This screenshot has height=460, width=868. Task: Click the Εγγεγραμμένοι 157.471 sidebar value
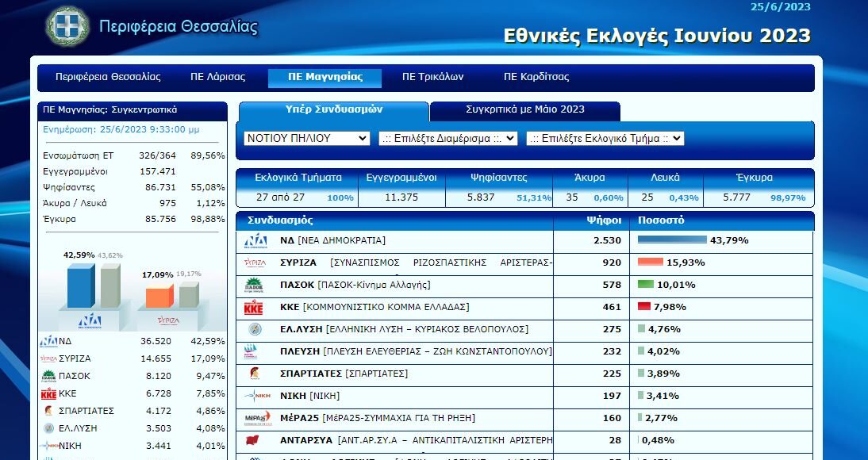point(157,171)
